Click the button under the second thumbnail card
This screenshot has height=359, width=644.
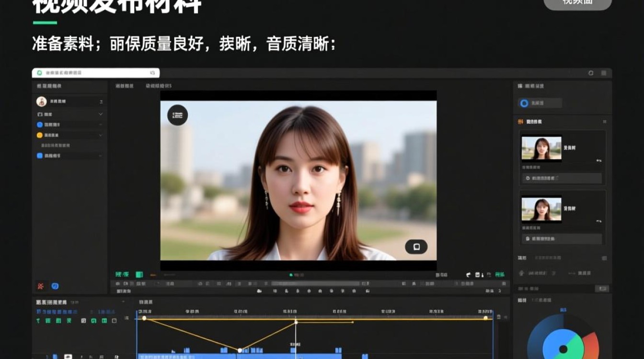coord(562,238)
